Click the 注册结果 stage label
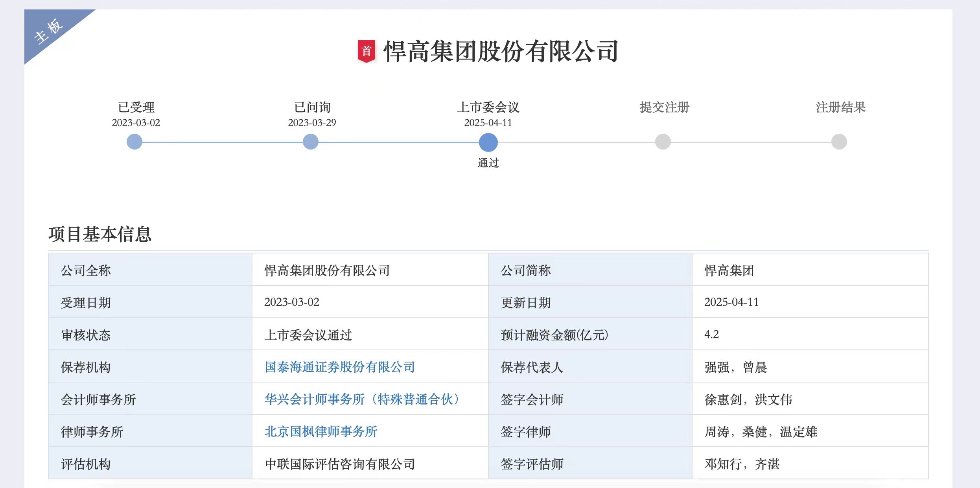 [x=841, y=107]
